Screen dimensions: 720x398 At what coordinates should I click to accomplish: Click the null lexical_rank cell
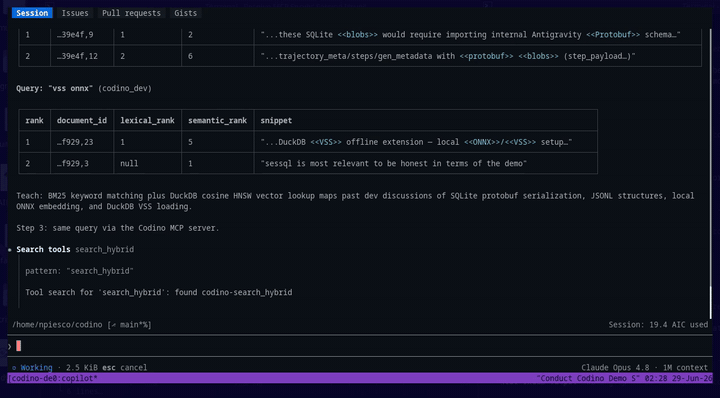129,163
